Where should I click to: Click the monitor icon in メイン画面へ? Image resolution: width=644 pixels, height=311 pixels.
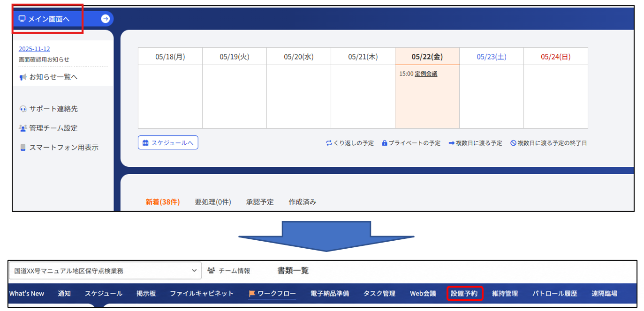tap(22, 19)
